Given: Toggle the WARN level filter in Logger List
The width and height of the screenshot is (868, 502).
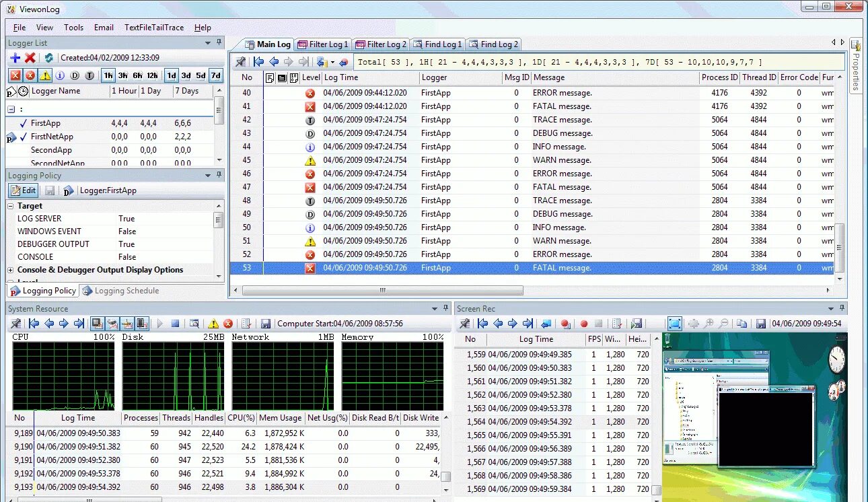Looking at the screenshot, I should 44,75.
